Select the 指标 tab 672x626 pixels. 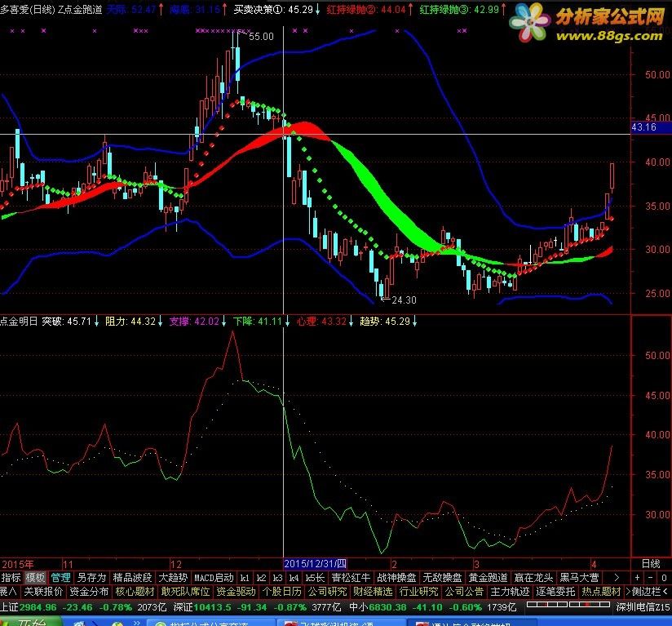[x=11, y=578]
